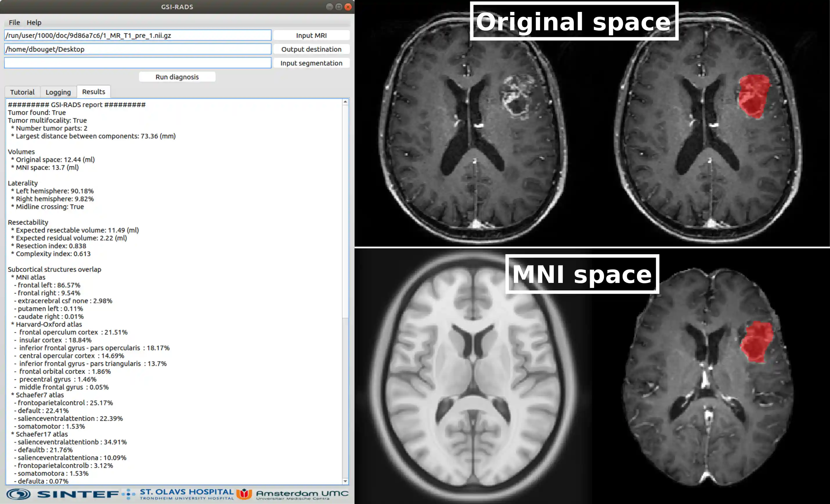Click the scroll up arrow in results

pos(345,102)
